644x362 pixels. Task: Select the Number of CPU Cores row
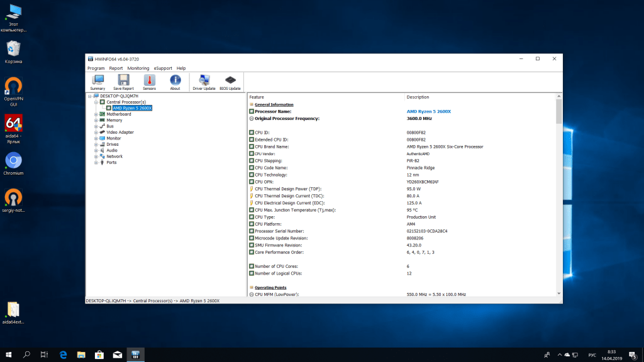(x=402, y=266)
